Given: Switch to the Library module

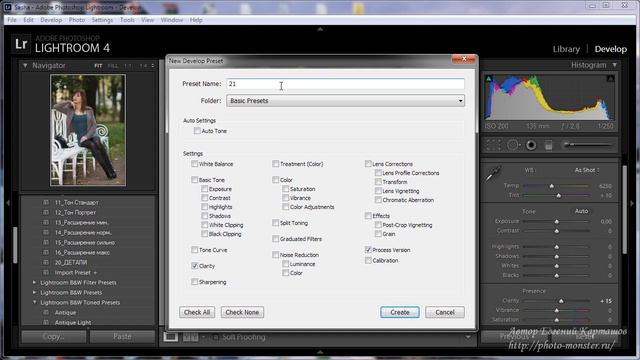Looking at the screenshot, I should [566, 49].
